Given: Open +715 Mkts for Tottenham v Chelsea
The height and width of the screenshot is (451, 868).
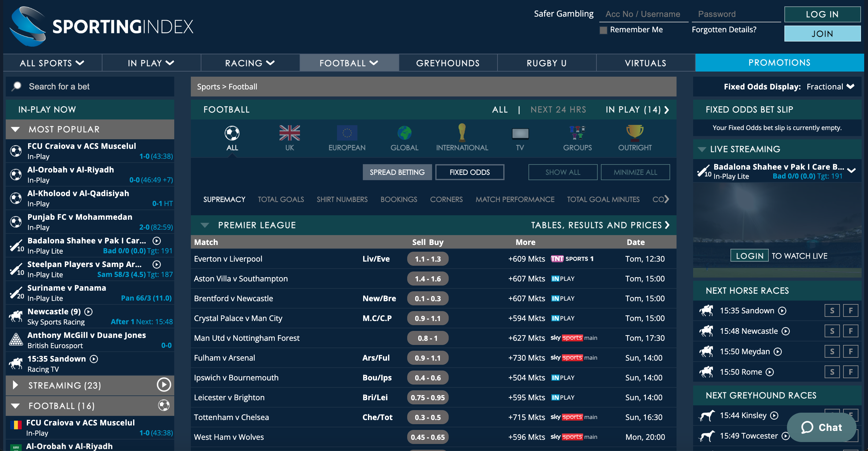Looking at the screenshot, I should (x=526, y=417).
